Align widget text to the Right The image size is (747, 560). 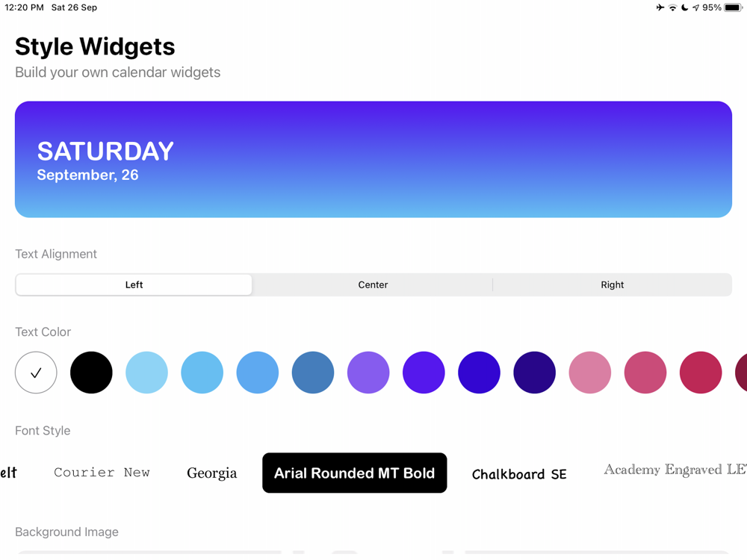click(613, 284)
